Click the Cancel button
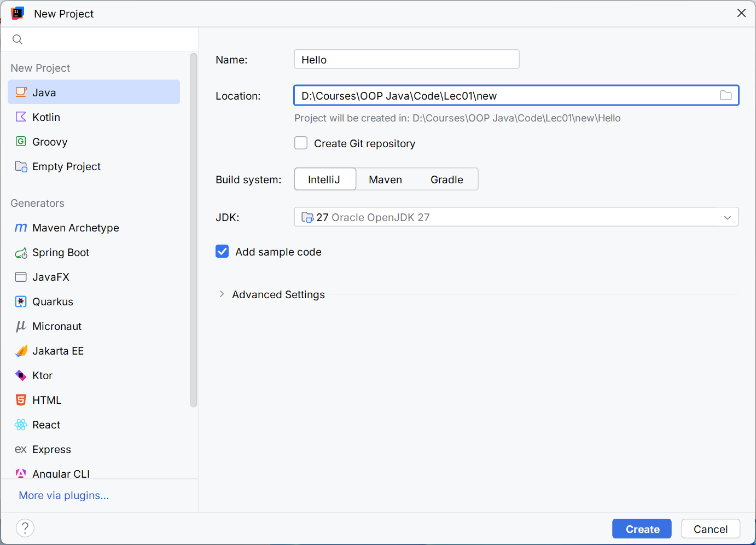756x545 pixels. [x=711, y=529]
